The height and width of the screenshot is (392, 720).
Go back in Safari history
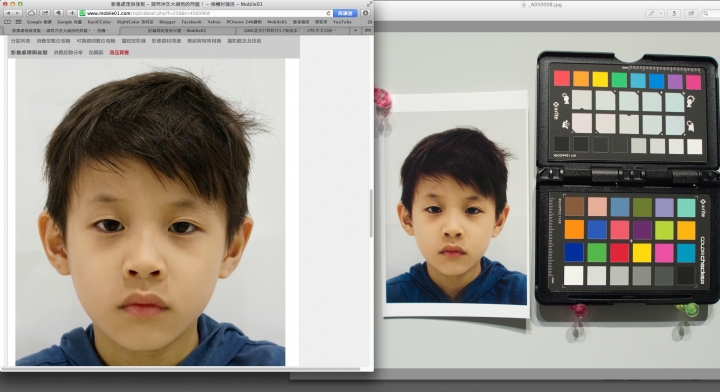coord(8,13)
